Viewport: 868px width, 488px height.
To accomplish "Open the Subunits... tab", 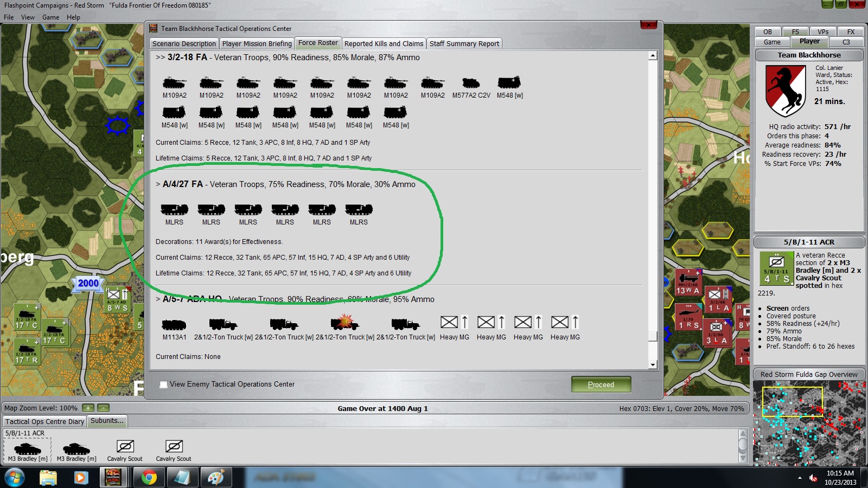I will click(x=107, y=421).
